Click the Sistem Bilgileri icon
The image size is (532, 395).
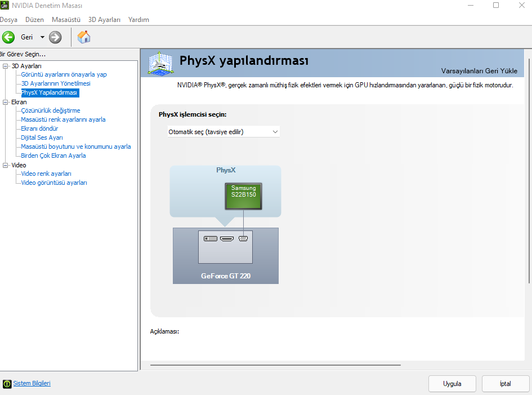click(x=7, y=384)
